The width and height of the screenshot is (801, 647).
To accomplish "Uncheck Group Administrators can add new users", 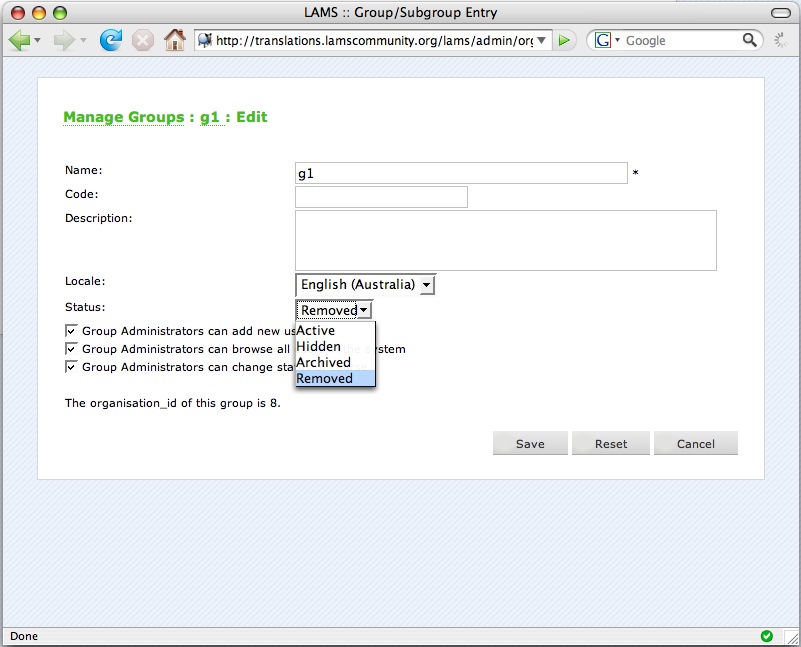I will 71,330.
